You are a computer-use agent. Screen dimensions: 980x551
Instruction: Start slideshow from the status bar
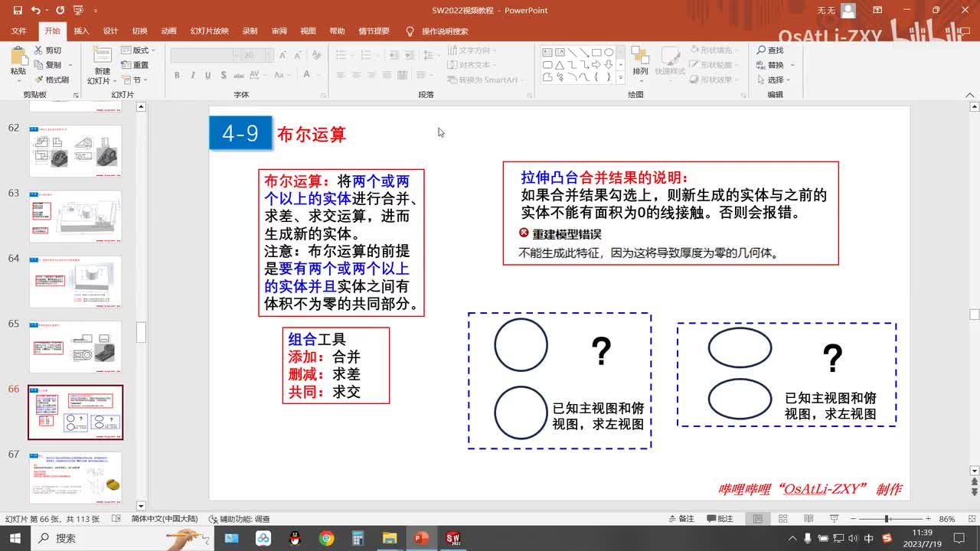coord(834,519)
